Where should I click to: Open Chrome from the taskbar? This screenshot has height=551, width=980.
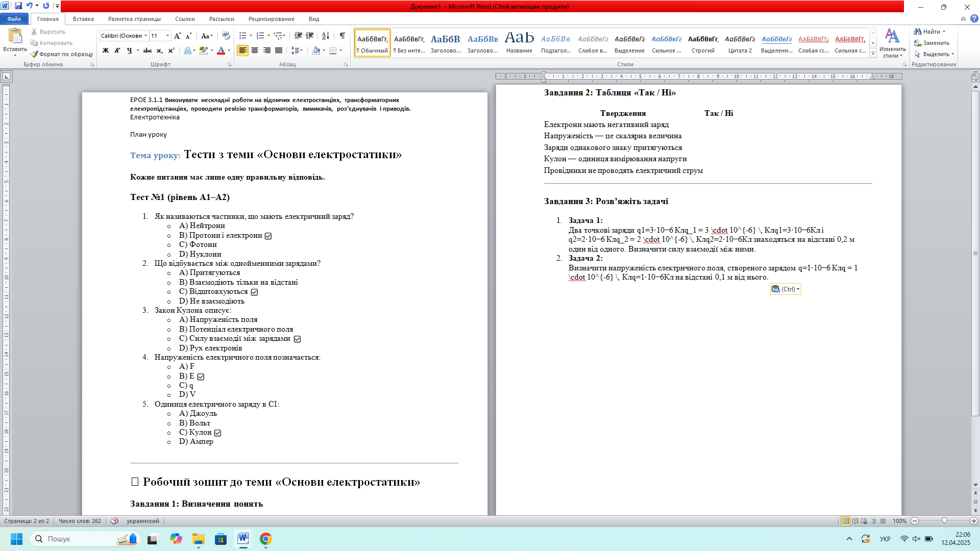[265, 539]
